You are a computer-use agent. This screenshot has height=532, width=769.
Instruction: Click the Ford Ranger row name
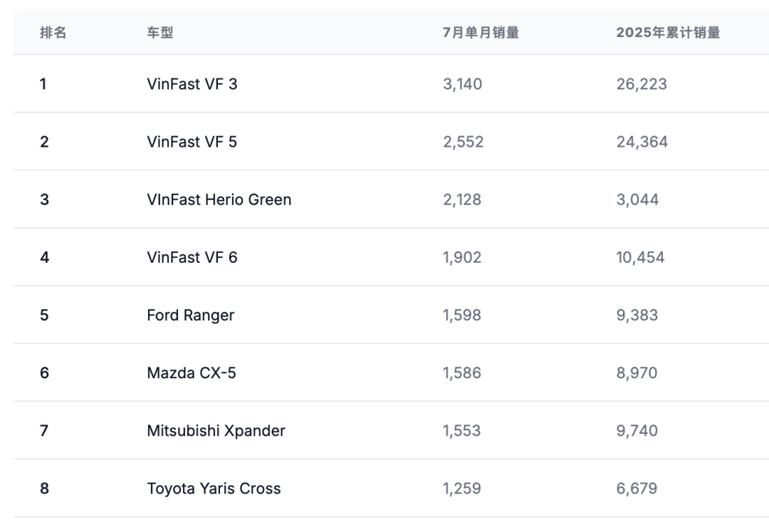[191, 315]
